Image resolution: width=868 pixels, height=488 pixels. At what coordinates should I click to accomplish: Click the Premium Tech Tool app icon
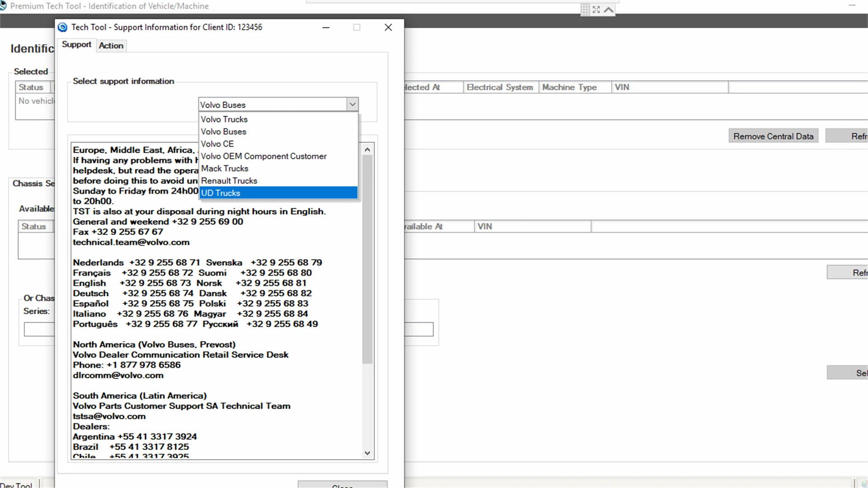[3, 6]
